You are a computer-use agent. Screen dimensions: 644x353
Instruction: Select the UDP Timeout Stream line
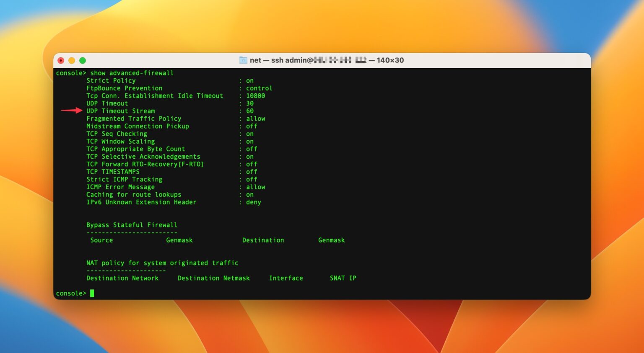[121, 111]
